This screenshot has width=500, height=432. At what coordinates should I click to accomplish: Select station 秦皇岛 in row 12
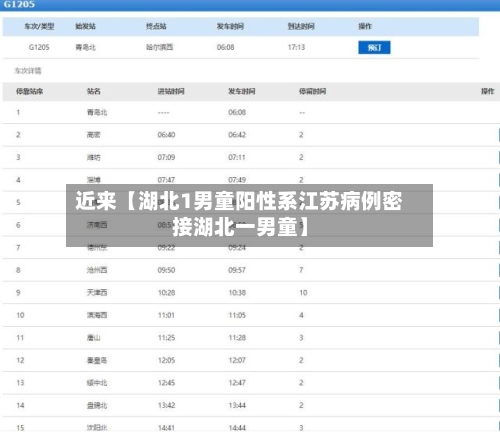97,360
